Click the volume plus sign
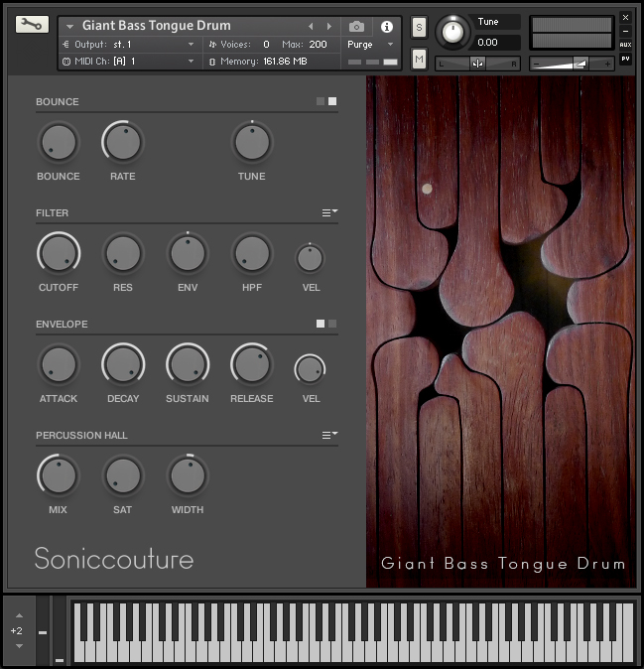Viewport: 644px width, 669px height. coord(607,65)
